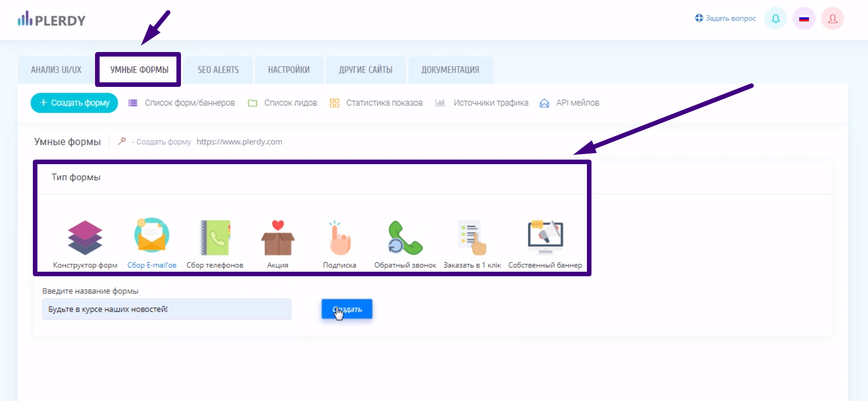The height and width of the screenshot is (401, 868).
Task: Open the notifications bell icon
Action: tap(775, 19)
